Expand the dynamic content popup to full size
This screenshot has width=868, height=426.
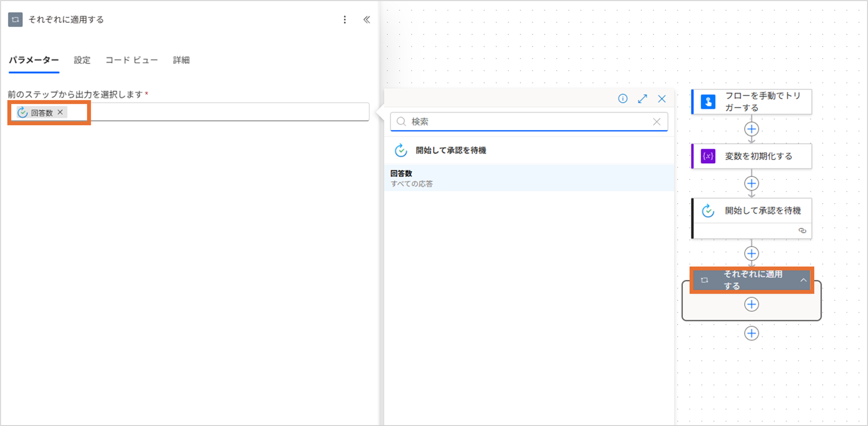click(x=642, y=99)
